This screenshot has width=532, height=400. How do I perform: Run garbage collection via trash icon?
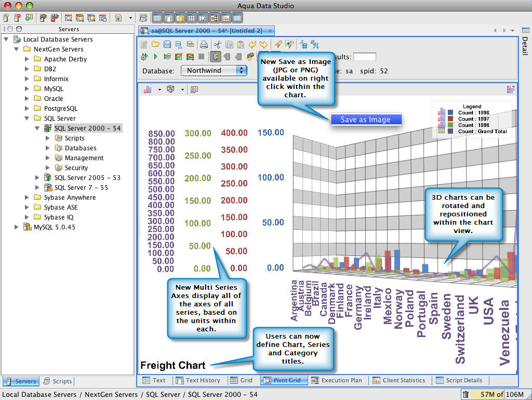pyautogui.click(x=466, y=394)
